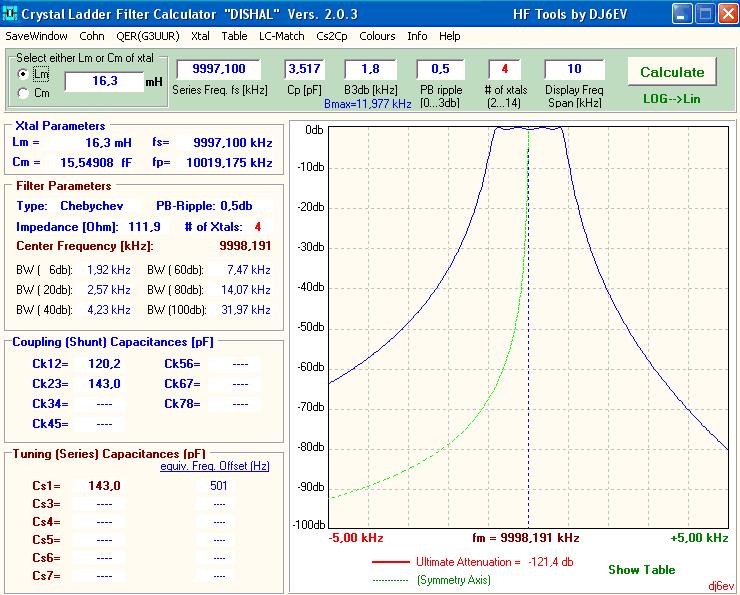This screenshot has height=595, width=740.
Task: Click the -5,00 kHz axis label
Action: [x=356, y=538]
